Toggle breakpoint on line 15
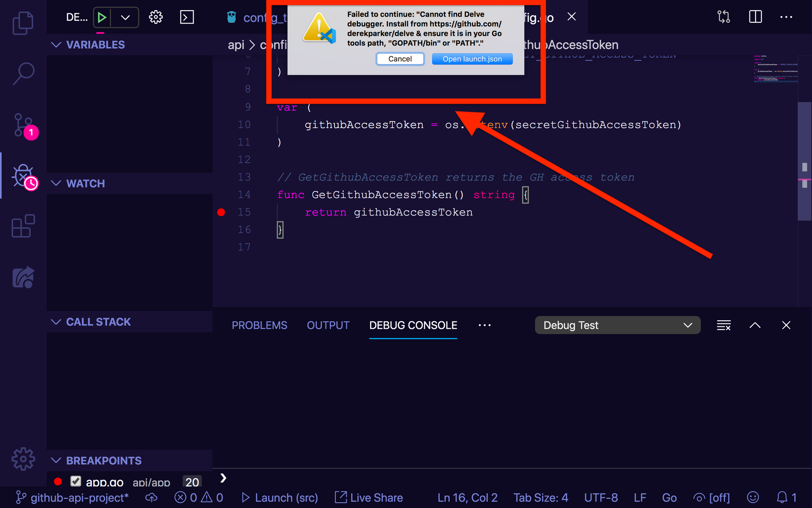The height and width of the screenshot is (508, 812). [x=221, y=212]
